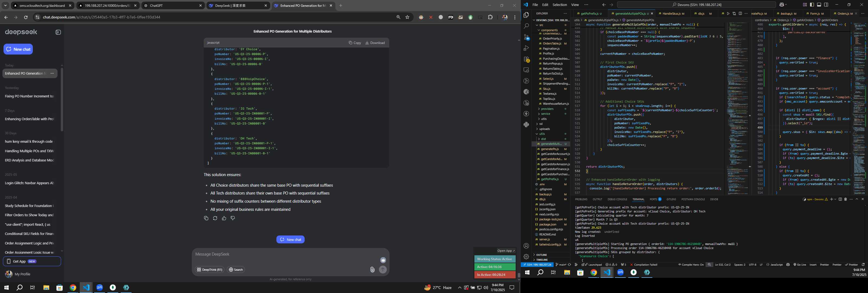Collapse DeepSeek sidebar with panel icon
The width and height of the screenshot is (868, 293).
coord(58,32)
